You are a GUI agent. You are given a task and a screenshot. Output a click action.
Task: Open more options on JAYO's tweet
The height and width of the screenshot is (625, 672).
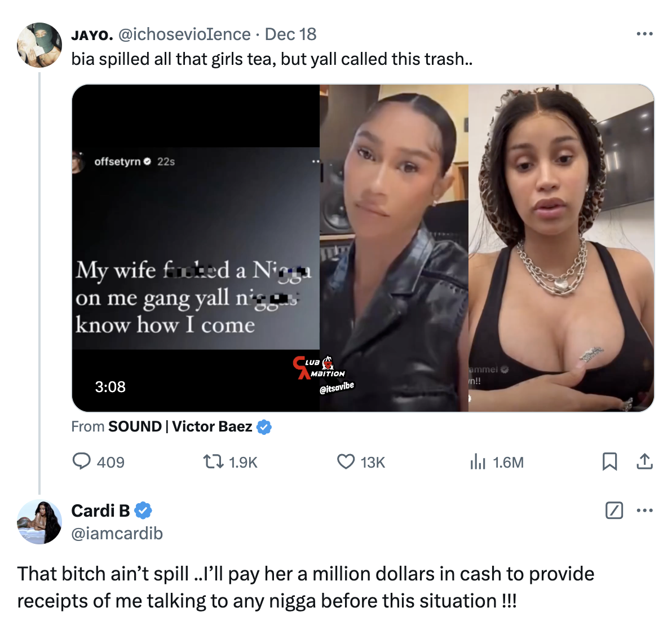tap(644, 34)
